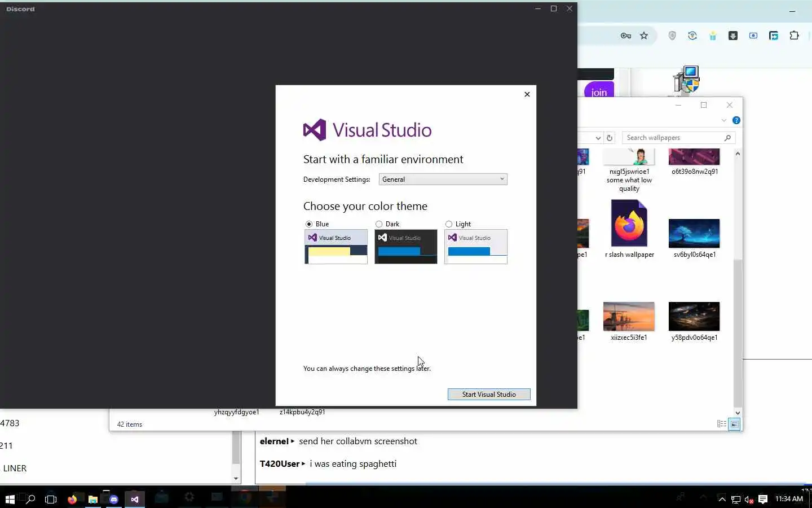Open Explorer Help question mark icon
This screenshot has height=508, width=812.
click(x=736, y=120)
